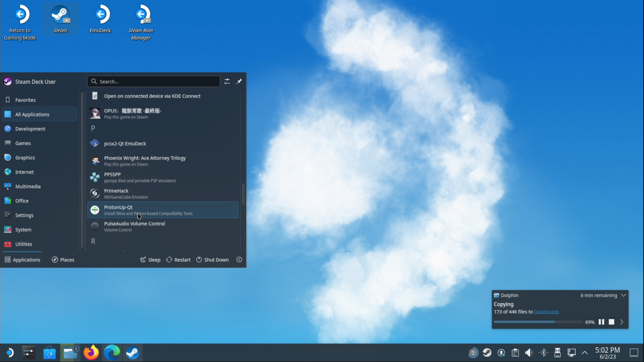Open the volume tray icon
The width and height of the screenshot is (644, 362).
click(529, 353)
